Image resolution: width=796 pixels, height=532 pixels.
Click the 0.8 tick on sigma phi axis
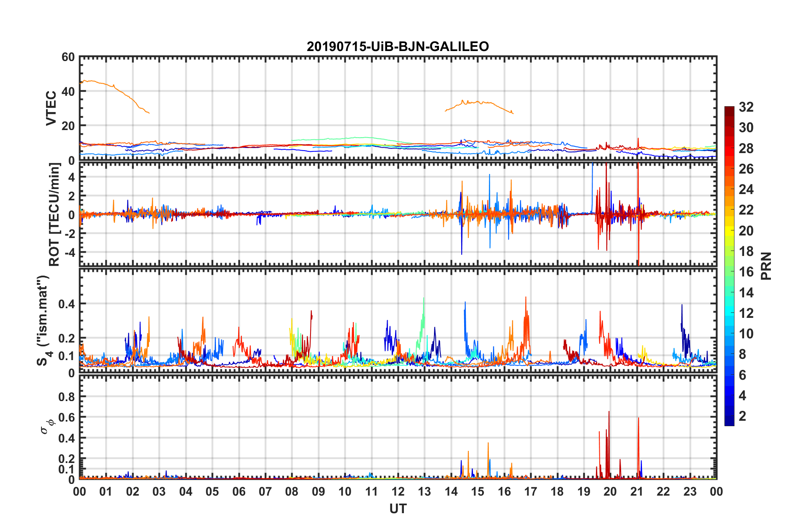coord(67,396)
